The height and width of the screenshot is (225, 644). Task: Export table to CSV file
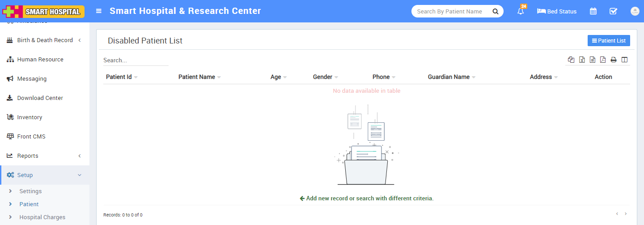coord(593,60)
